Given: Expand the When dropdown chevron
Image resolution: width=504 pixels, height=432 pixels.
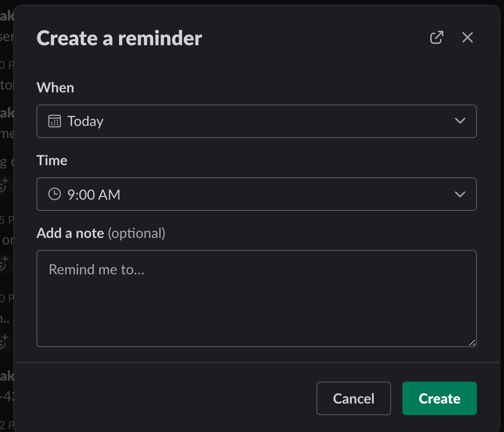Looking at the screenshot, I should click(x=460, y=121).
